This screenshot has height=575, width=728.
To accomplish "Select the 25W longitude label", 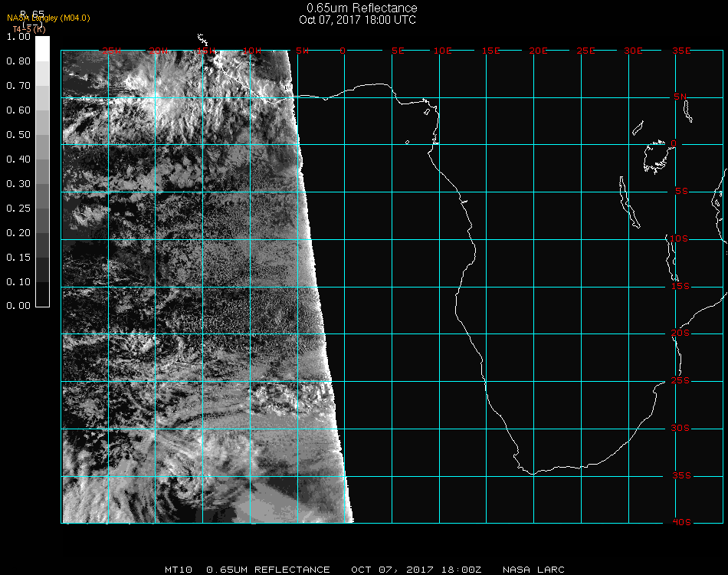I will coord(113,51).
